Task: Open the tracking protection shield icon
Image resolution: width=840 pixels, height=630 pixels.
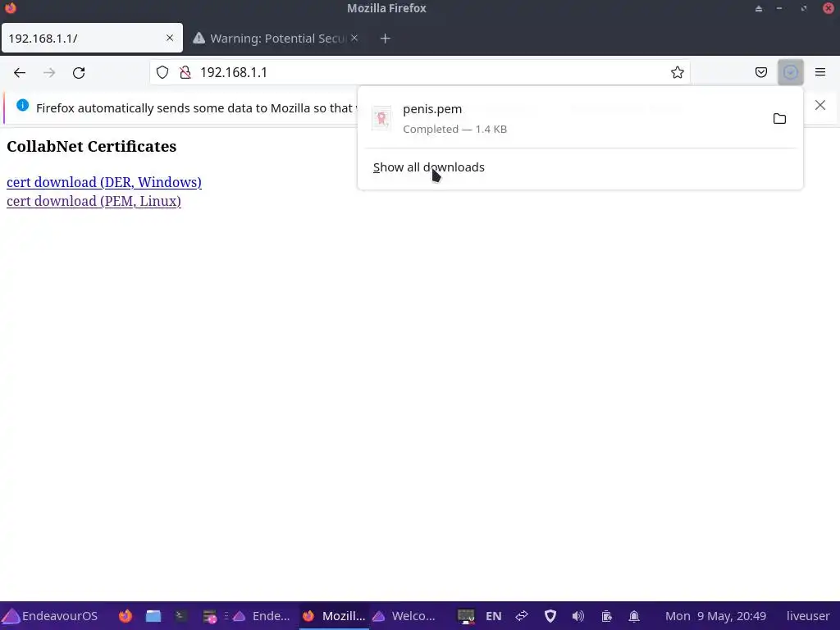Action: point(162,72)
